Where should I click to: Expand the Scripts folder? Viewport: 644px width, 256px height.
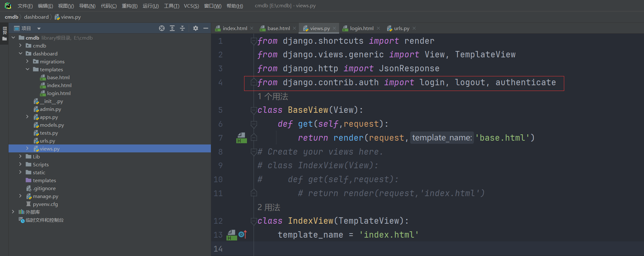(20, 164)
